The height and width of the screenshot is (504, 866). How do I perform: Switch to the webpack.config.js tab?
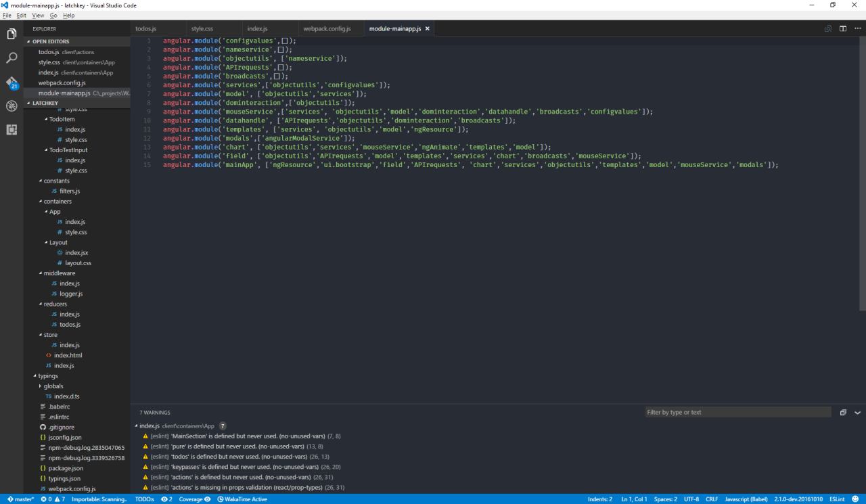pyautogui.click(x=327, y=28)
